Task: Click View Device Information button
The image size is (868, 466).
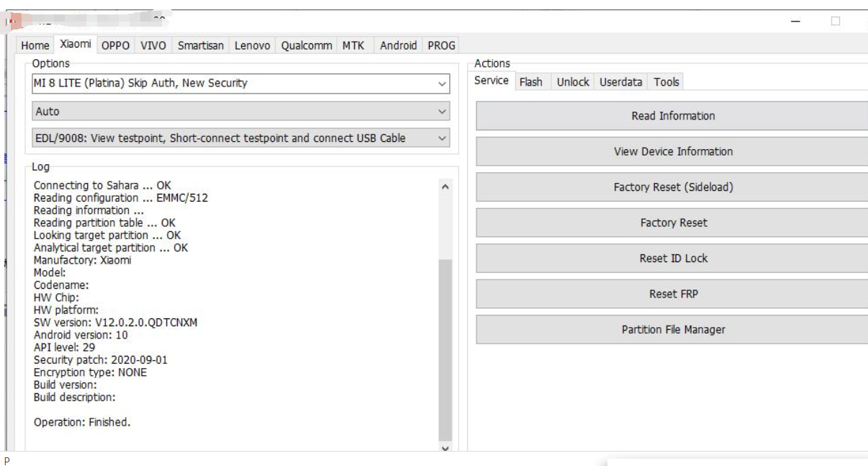Action: coord(673,151)
